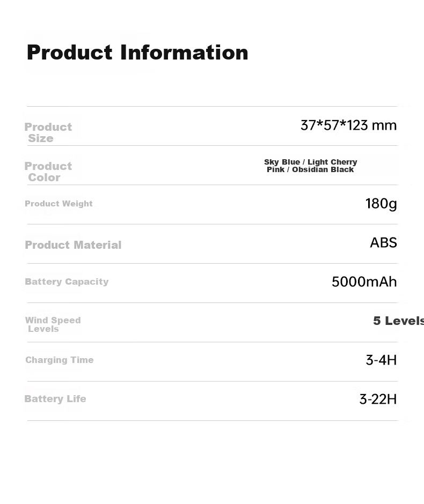Click the 5000mAh capacity value

click(x=364, y=282)
